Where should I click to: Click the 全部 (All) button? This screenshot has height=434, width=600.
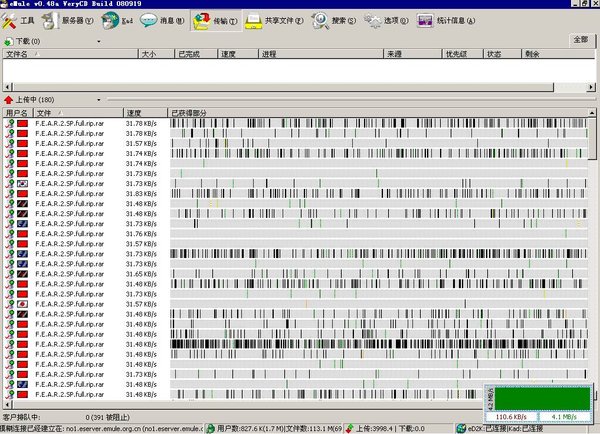point(580,40)
